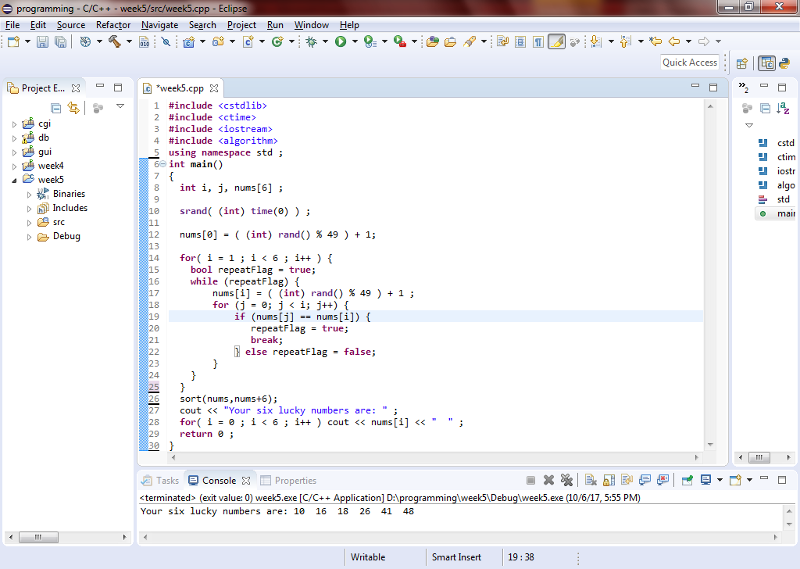Click the Debug bug icon
800x569 pixels.
311,42
